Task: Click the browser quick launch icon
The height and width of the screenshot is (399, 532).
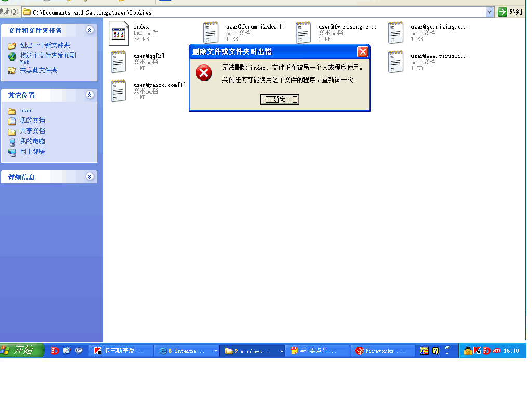Action: click(67, 351)
